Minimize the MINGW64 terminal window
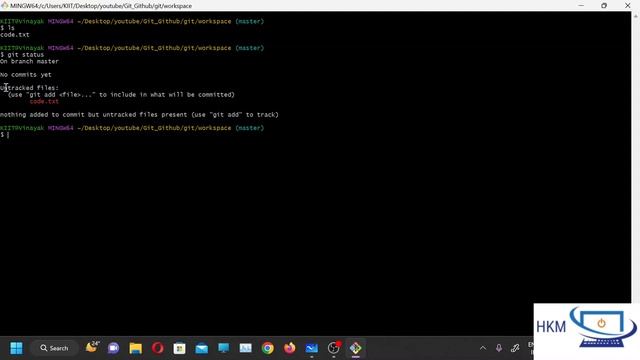640x360 pixels. [x=581, y=5]
